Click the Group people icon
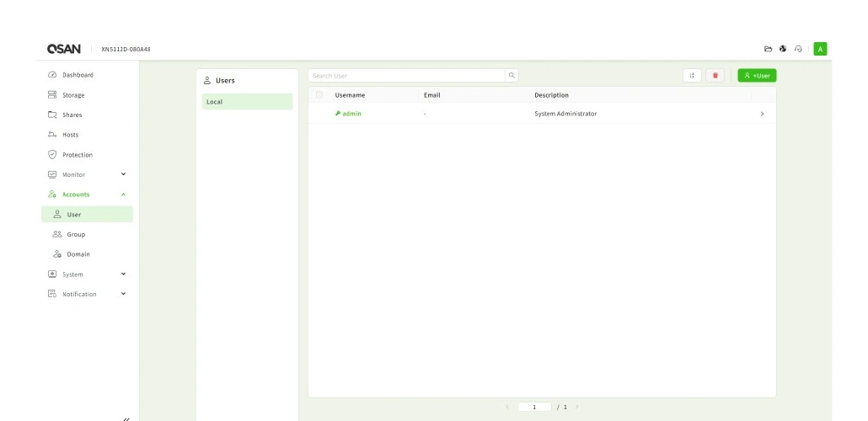Viewport: 868px width, 421px height. point(57,234)
